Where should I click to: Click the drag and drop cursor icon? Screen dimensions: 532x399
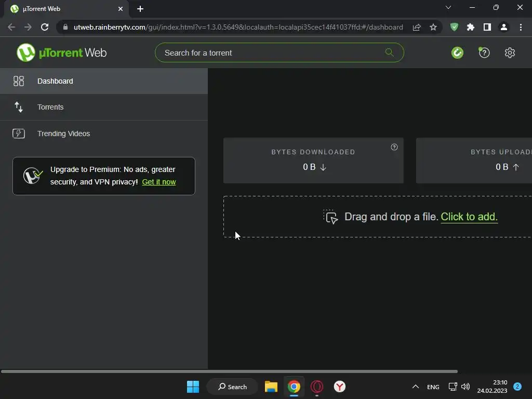[x=330, y=217]
